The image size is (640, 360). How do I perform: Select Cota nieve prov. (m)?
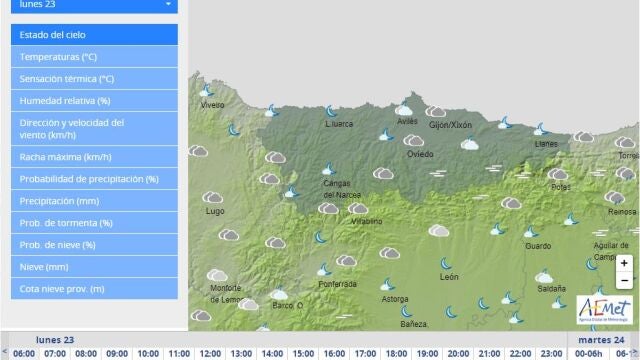[x=94, y=289]
